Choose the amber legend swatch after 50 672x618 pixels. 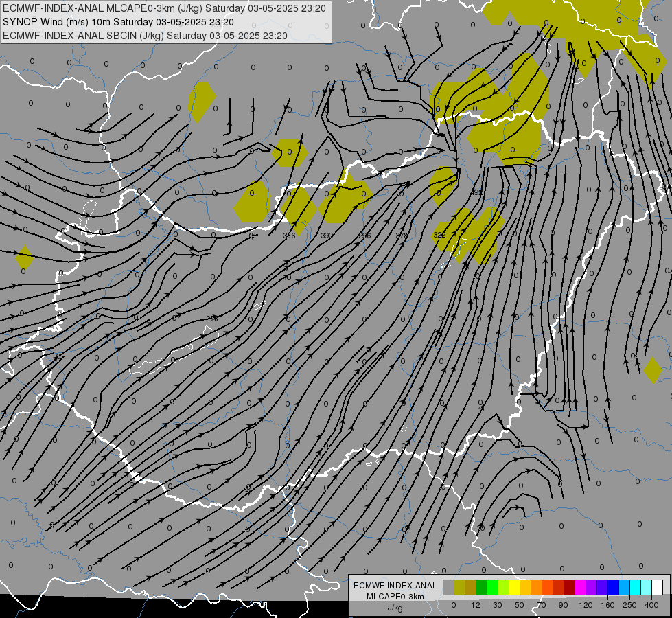525,588
